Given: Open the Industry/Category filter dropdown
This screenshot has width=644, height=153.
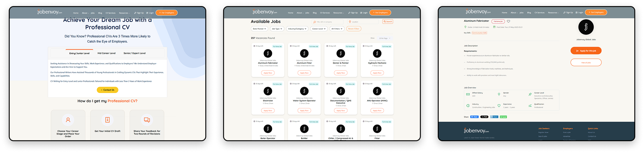Looking at the screenshot, I should 297,29.
